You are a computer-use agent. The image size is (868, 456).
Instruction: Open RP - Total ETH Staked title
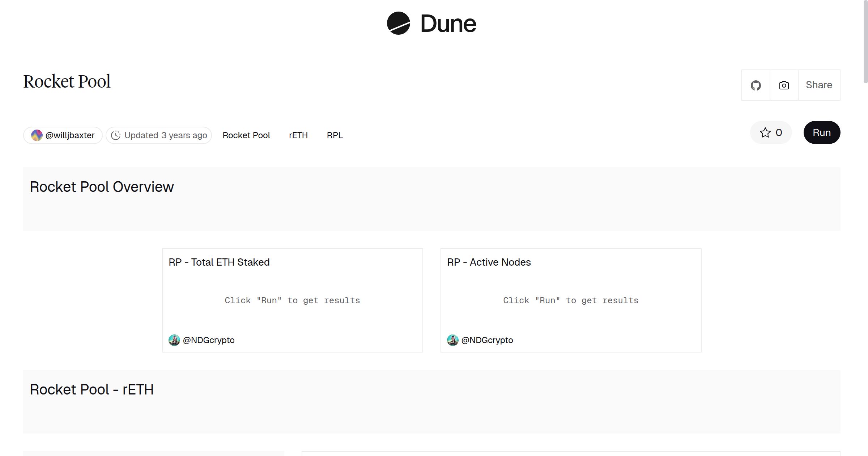point(219,262)
